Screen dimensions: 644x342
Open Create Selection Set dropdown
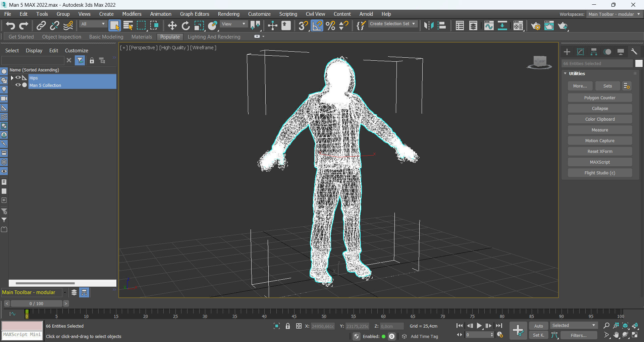pyautogui.click(x=392, y=24)
